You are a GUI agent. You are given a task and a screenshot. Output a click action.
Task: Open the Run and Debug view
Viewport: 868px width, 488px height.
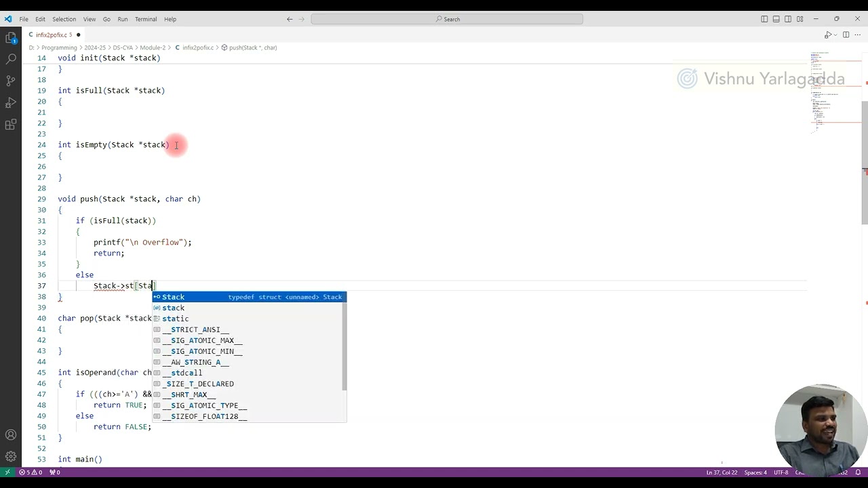click(x=11, y=102)
